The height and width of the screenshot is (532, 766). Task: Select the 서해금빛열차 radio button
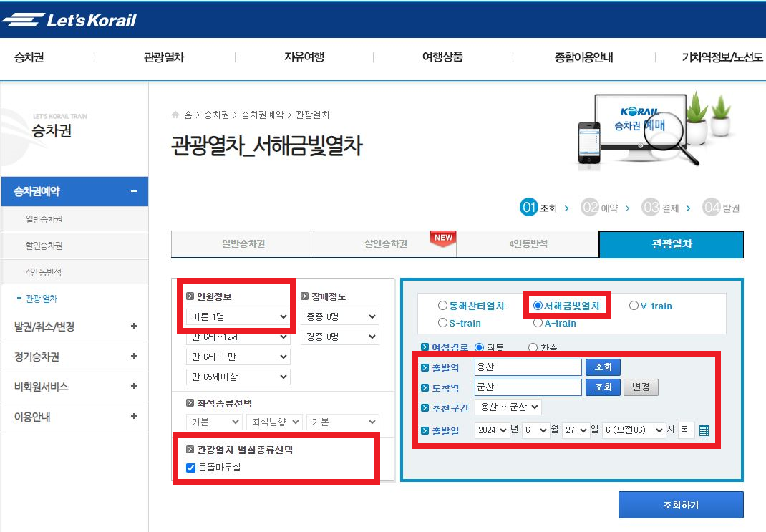click(538, 305)
